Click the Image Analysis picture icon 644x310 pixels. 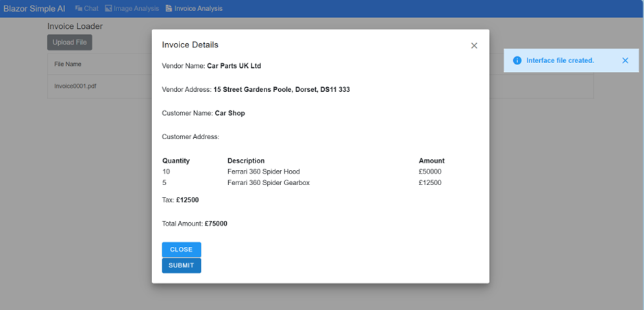click(108, 9)
